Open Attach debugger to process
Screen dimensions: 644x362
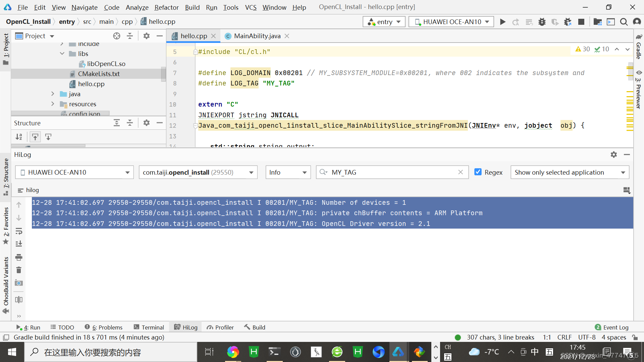click(x=568, y=22)
